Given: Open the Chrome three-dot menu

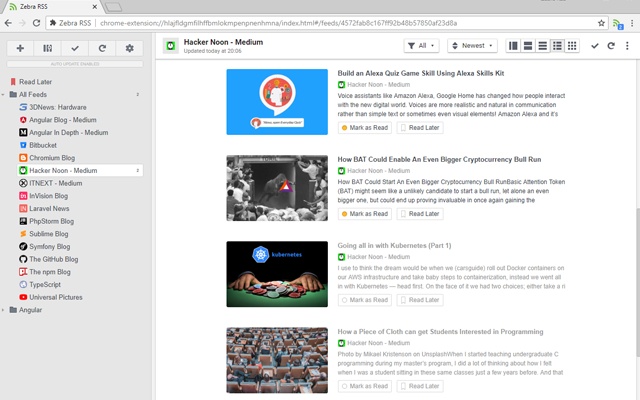Looking at the screenshot, I should 632,23.
